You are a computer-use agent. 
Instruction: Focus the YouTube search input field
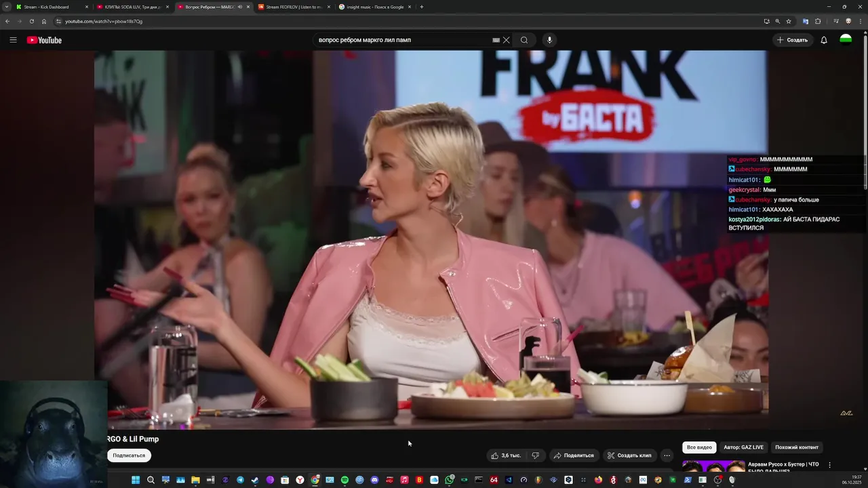tap(403, 40)
